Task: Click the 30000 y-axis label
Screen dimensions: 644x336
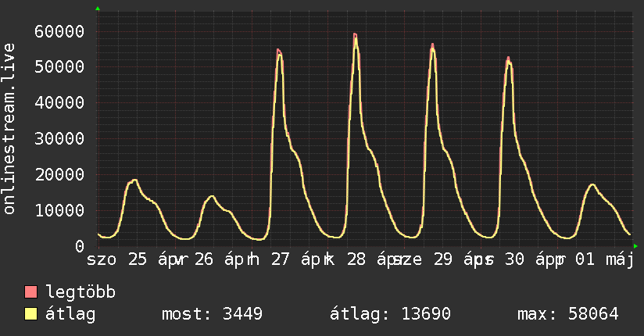Action: point(59,138)
